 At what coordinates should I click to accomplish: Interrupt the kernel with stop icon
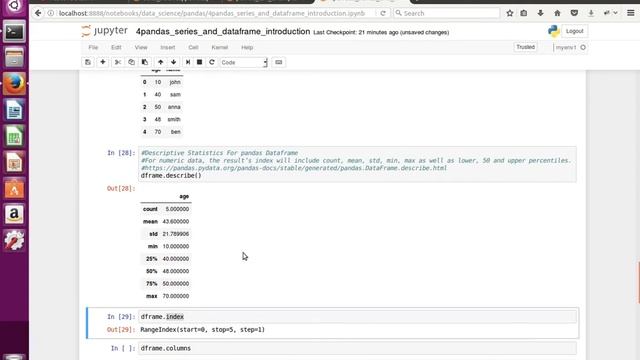point(200,62)
